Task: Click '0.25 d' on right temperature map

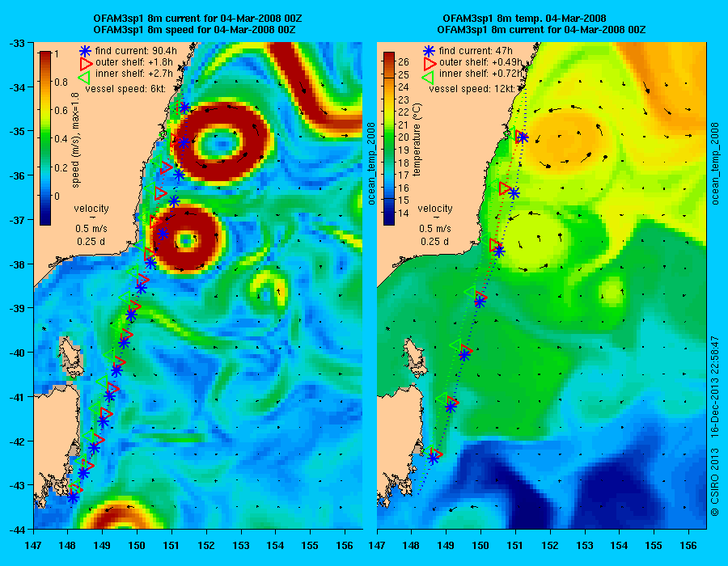Action: pyautogui.click(x=435, y=242)
